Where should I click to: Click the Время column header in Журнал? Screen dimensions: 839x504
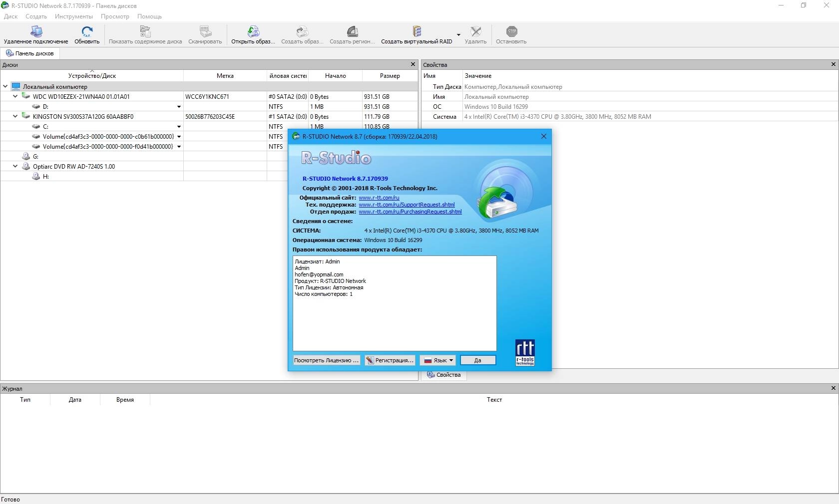[x=125, y=400]
